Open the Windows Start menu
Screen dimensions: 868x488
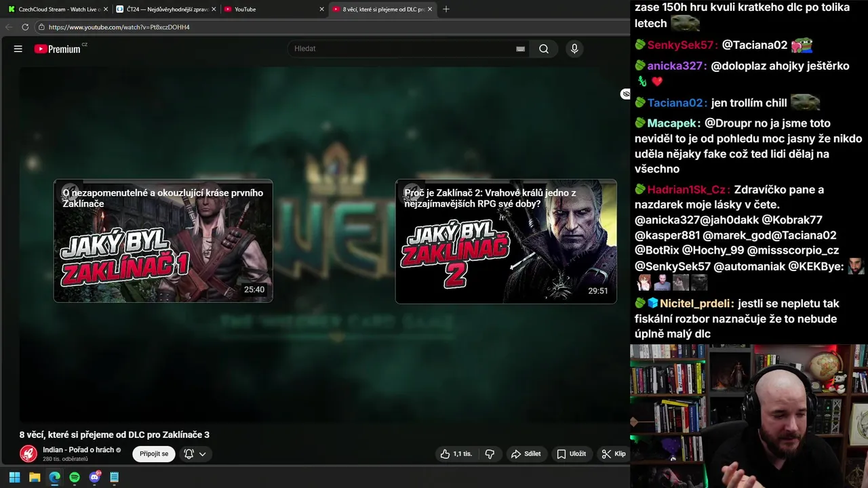(x=14, y=477)
